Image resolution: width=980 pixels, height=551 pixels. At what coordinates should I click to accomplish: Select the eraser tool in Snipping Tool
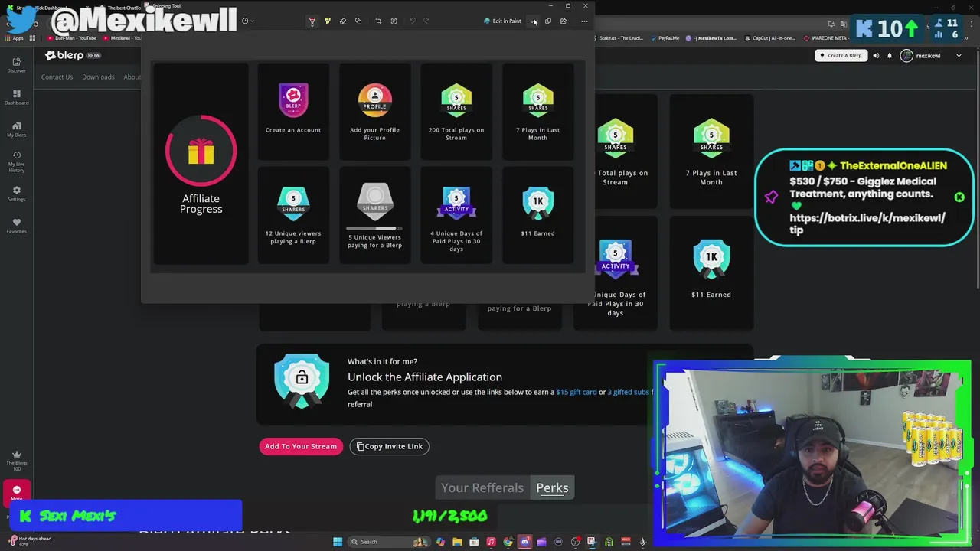click(x=342, y=21)
